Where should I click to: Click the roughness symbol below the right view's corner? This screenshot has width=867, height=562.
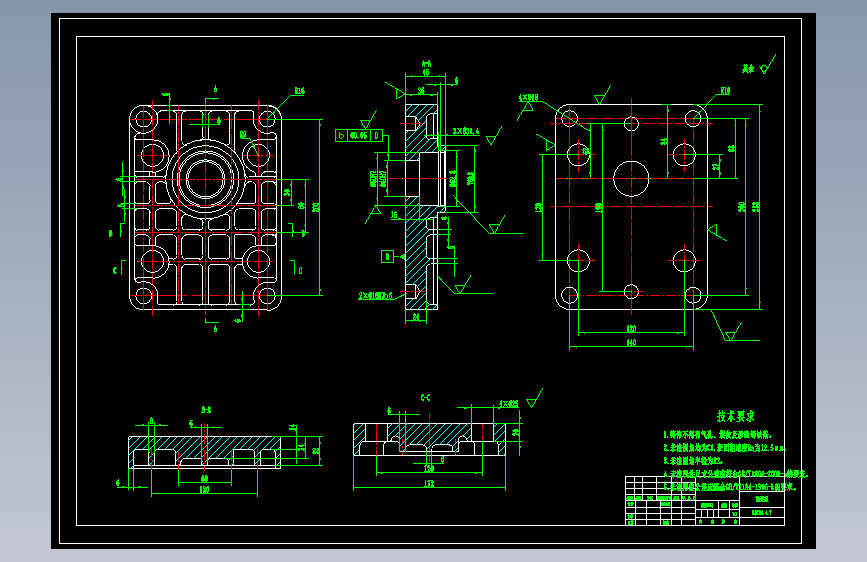[732, 333]
